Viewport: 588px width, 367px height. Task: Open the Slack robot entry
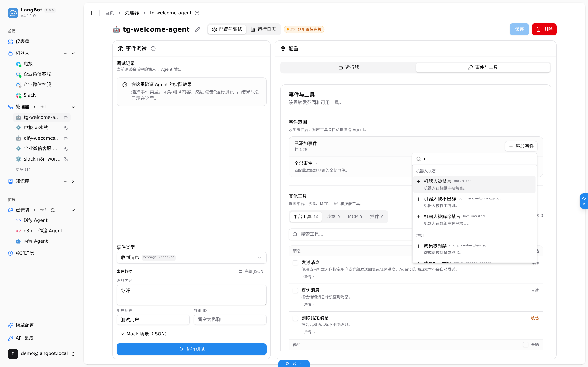(42, 95)
